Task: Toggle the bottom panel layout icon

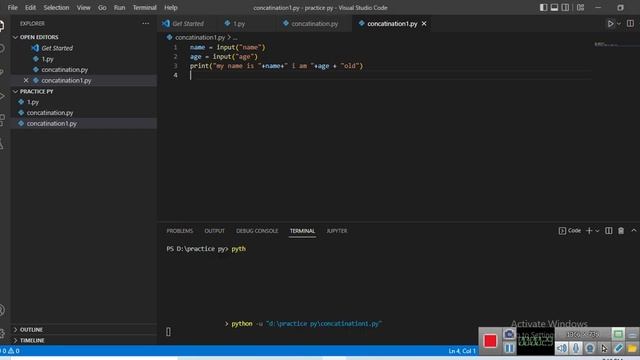Action: click(x=554, y=7)
